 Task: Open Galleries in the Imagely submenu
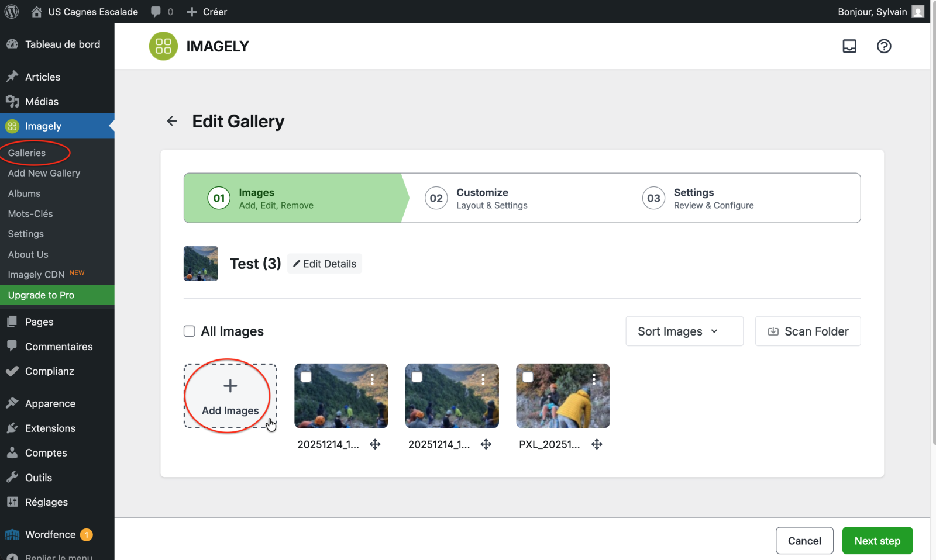click(x=27, y=153)
